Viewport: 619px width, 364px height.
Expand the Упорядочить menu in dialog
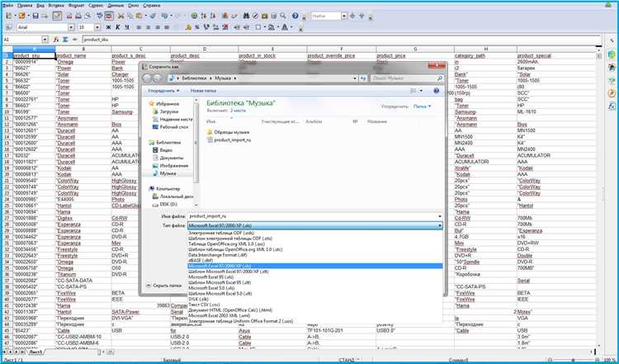pos(163,91)
